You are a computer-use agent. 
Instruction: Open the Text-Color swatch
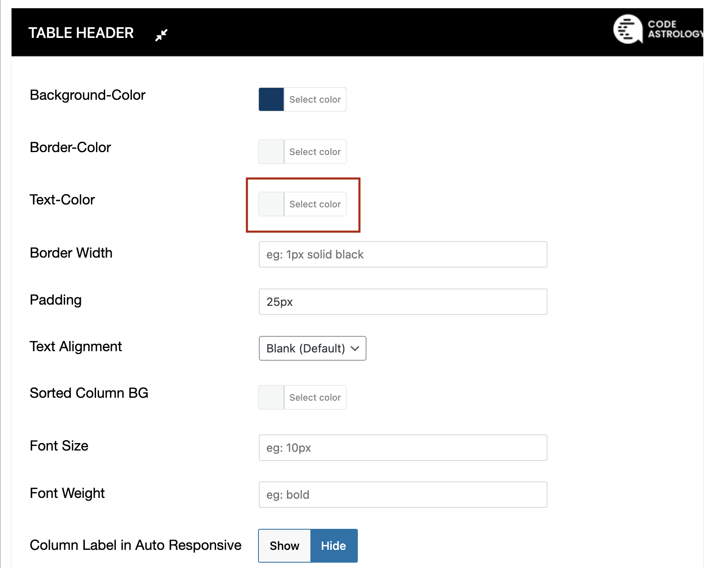pyautogui.click(x=271, y=204)
